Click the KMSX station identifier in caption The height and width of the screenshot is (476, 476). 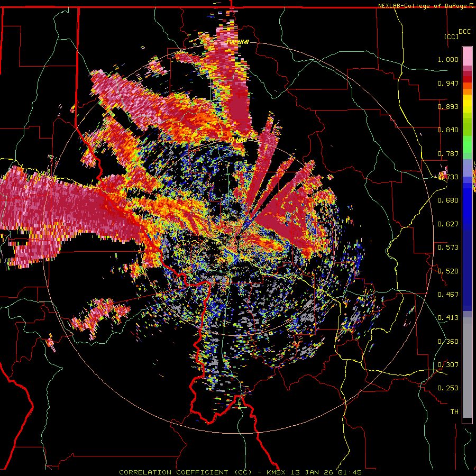[x=276, y=472]
